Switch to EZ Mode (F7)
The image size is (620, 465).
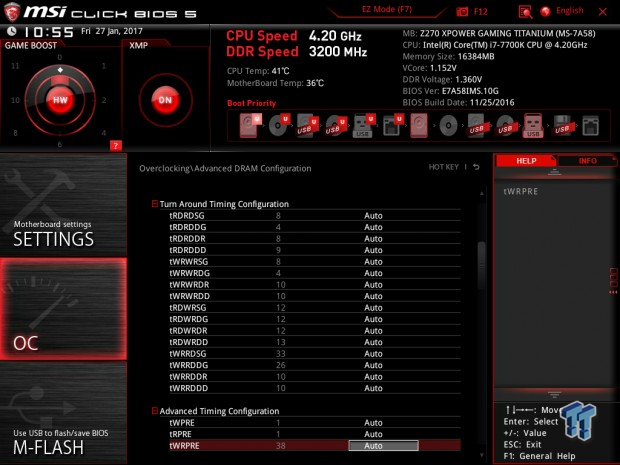point(387,9)
